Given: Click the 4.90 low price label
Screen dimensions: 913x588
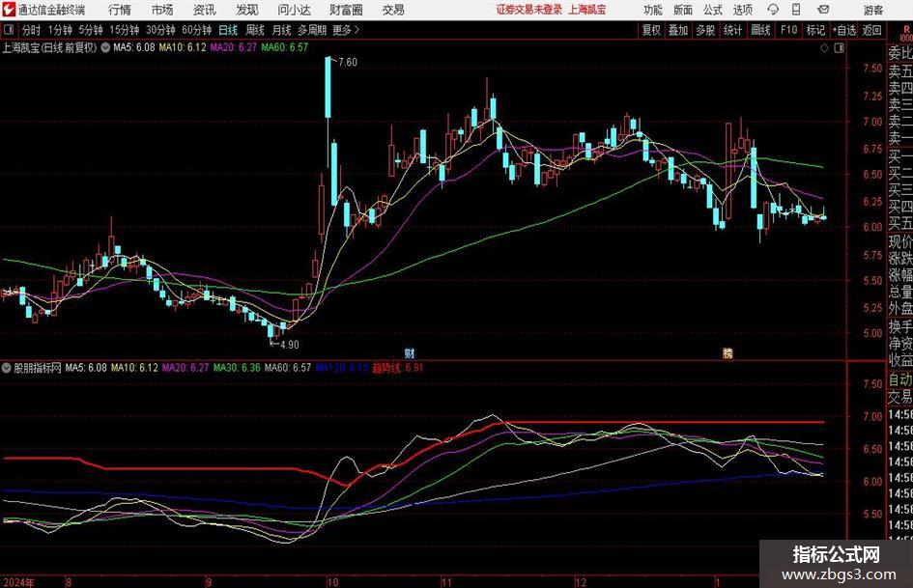Looking at the screenshot, I should (290, 345).
